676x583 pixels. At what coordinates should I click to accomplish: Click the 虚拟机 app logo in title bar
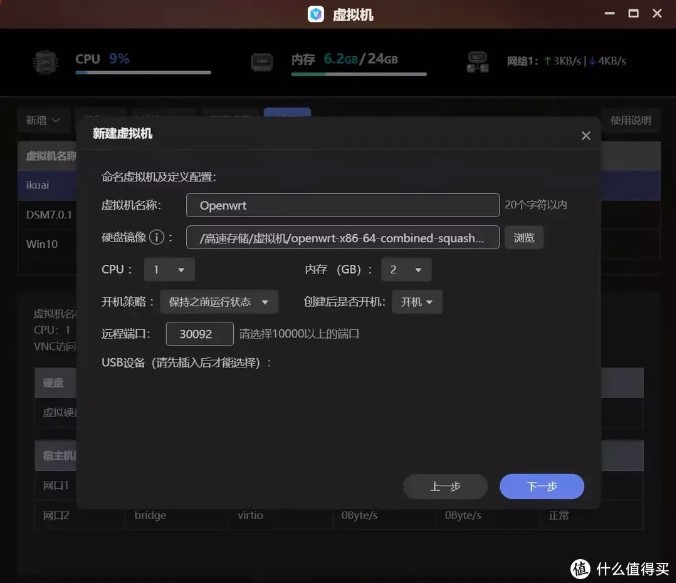click(x=316, y=14)
